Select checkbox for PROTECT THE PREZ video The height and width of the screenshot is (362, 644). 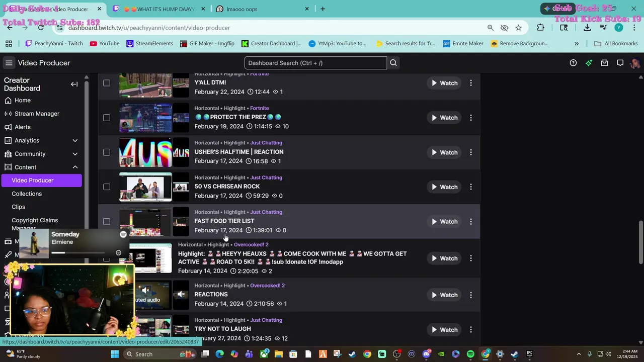coord(107,118)
